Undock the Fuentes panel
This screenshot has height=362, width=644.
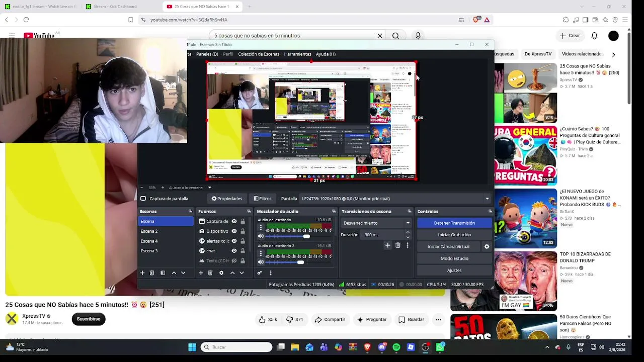[x=249, y=212]
